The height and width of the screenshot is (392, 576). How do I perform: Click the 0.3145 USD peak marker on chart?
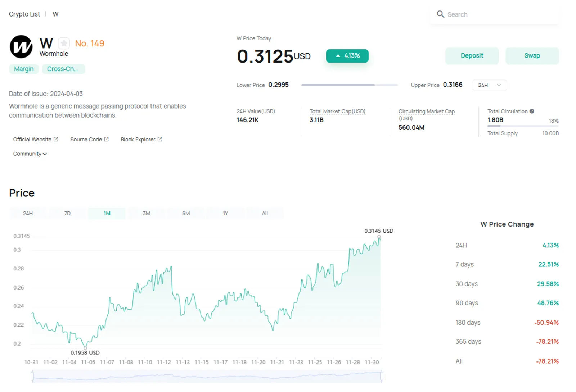click(x=379, y=237)
